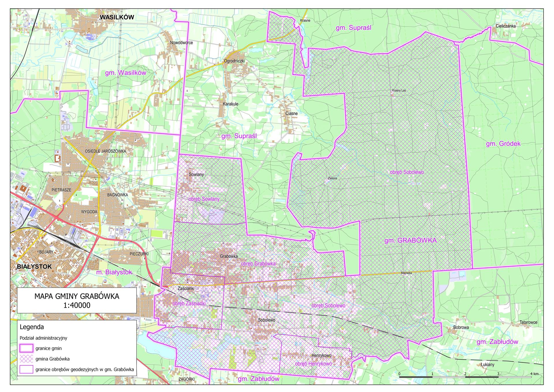The width and height of the screenshot is (554, 392).
Task: Click the 'granice gmin' legend symbol
Action: pos(27,348)
